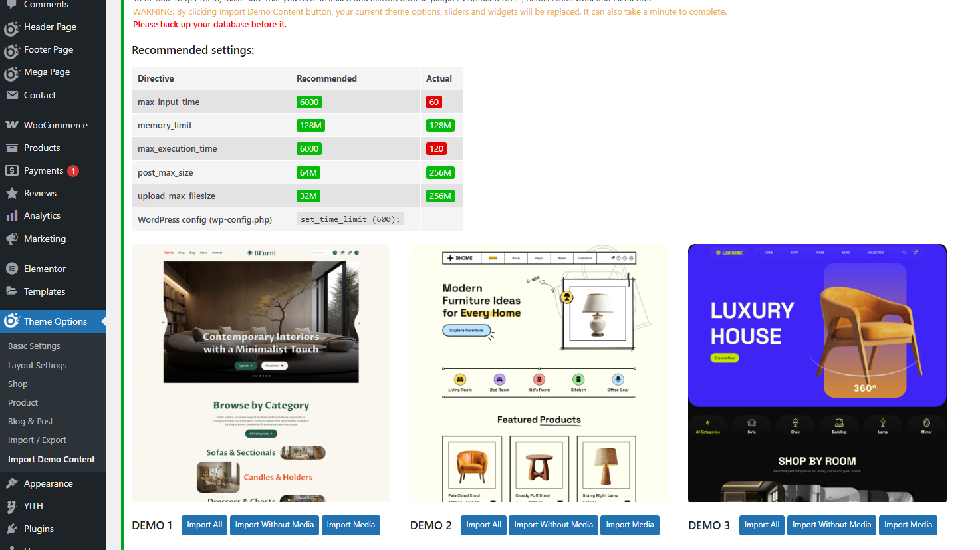Image resolution: width=980 pixels, height=550 pixels.
Task: Click the Payments notification badge
Action: pyautogui.click(x=73, y=171)
